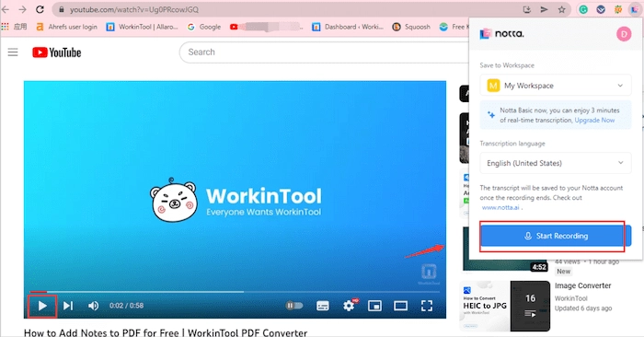The image size is (644, 337).
Task: Play the video with the play button
Action: tap(42, 306)
